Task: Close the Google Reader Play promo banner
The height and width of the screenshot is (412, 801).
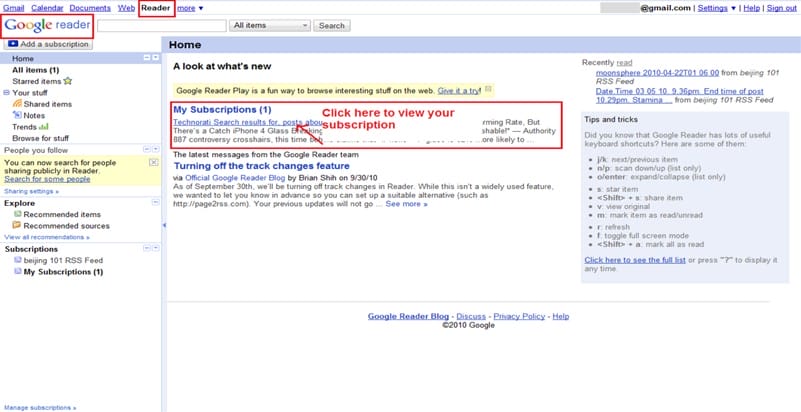Action: [488, 90]
